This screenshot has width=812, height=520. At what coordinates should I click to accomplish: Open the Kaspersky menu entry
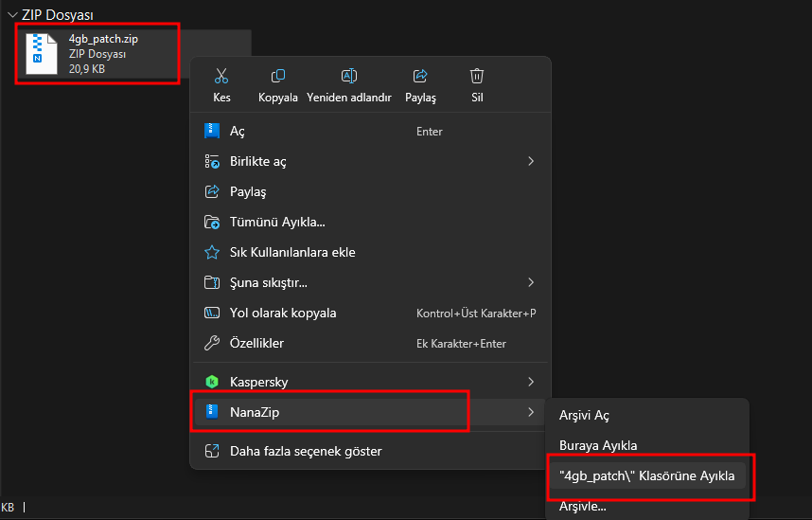tap(370, 382)
